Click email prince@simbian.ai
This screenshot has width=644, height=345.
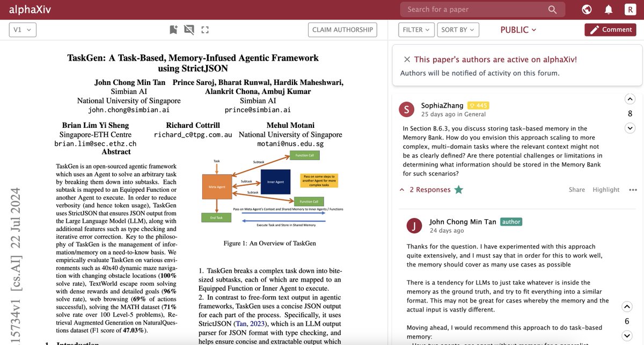click(x=258, y=110)
